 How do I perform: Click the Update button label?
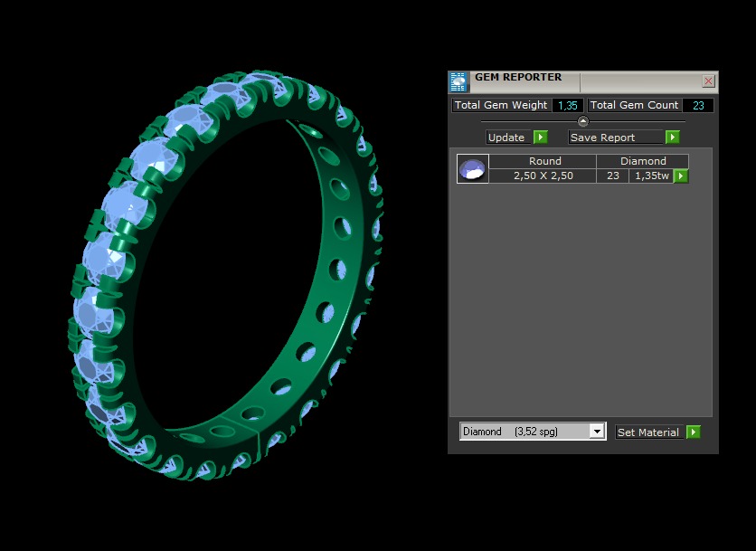click(506, 138)
